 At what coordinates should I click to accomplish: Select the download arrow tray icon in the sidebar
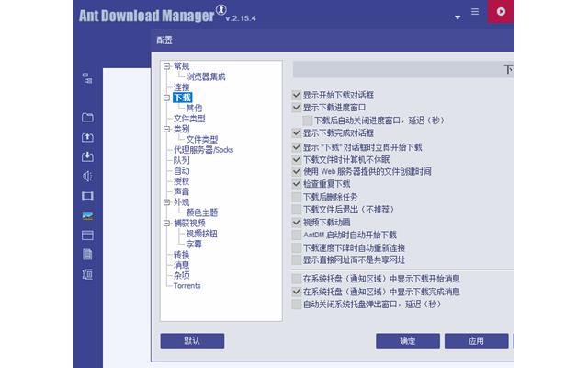pyautogui.click(x=87, y=156)
